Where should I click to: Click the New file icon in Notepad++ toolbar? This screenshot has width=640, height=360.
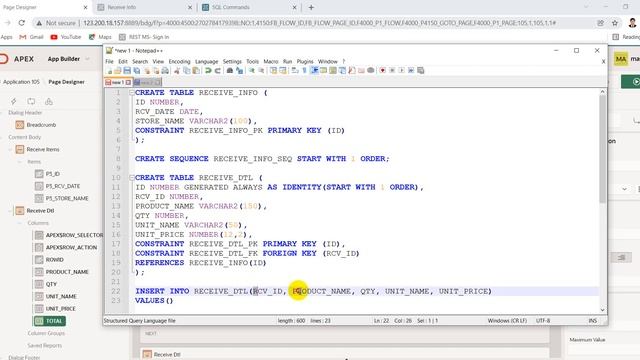coord(109,71)
